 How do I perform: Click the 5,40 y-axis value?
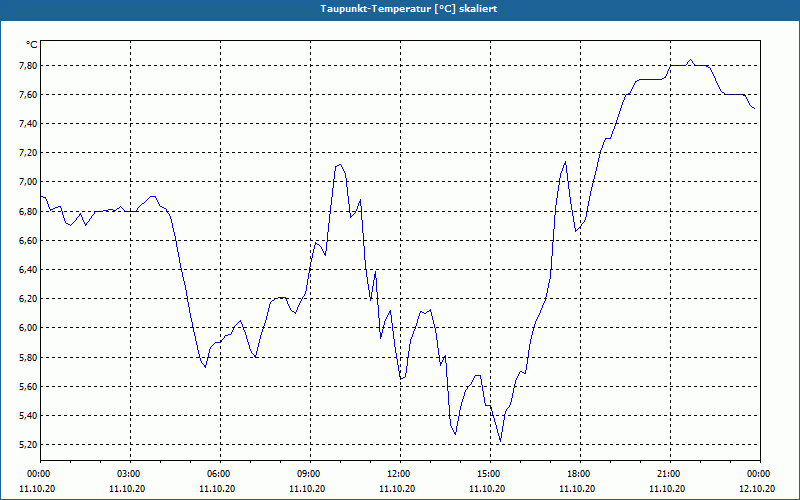coord(29,415)
